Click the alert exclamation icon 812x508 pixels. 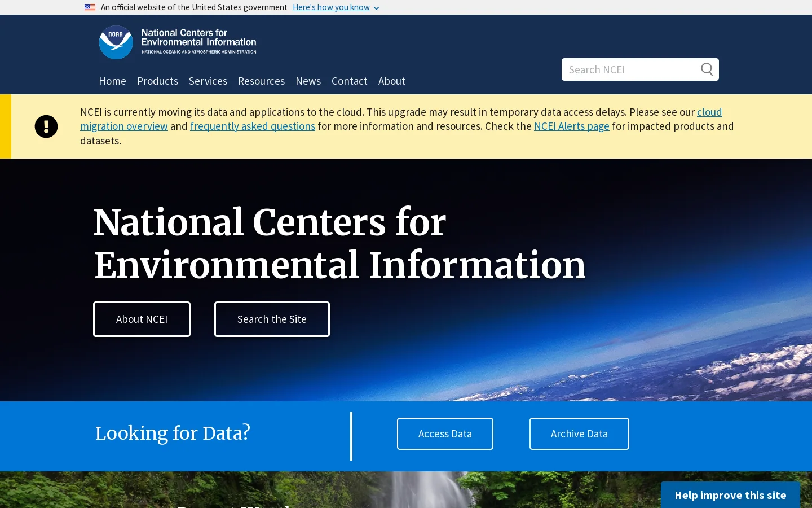[46, 126]
